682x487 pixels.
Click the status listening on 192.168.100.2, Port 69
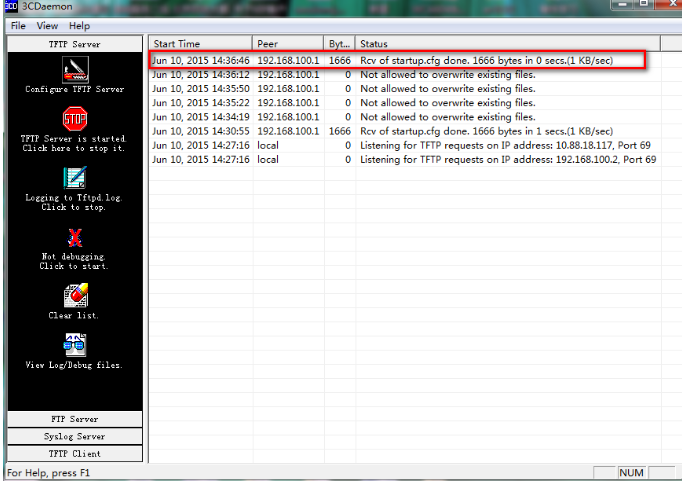[x=508, y=160]
